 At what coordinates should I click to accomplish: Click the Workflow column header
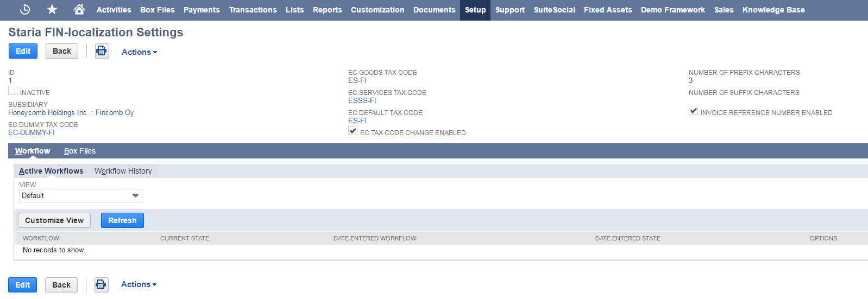41,238
